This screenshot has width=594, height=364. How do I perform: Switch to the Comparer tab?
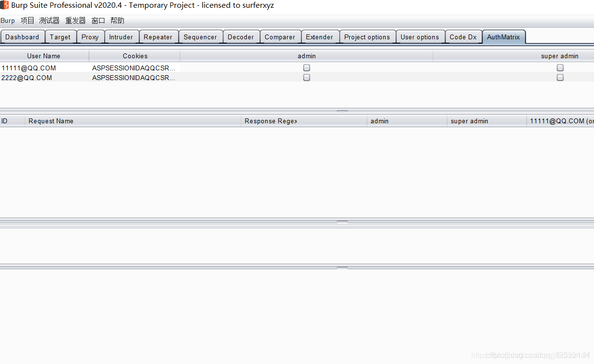click(x=280, y=37)
